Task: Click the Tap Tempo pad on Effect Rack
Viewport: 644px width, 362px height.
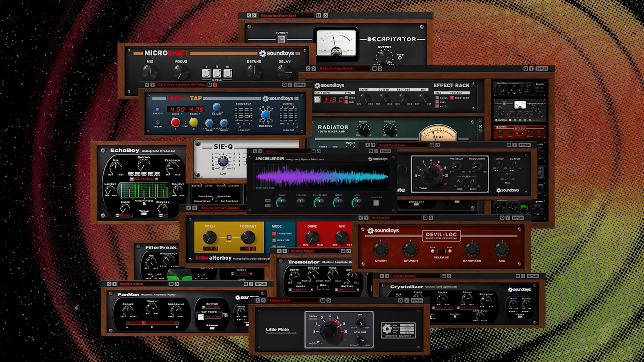Action: pos(317,100)
